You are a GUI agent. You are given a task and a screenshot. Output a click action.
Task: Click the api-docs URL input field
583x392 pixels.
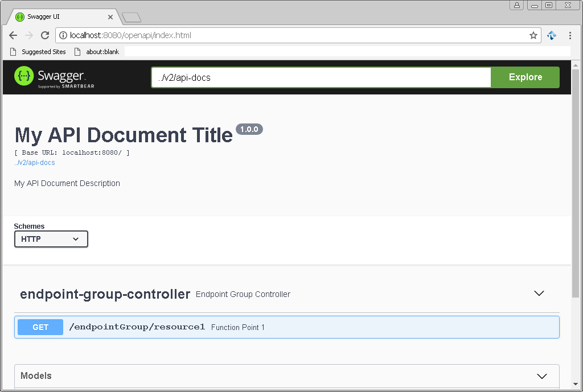(x=321, y=77)
